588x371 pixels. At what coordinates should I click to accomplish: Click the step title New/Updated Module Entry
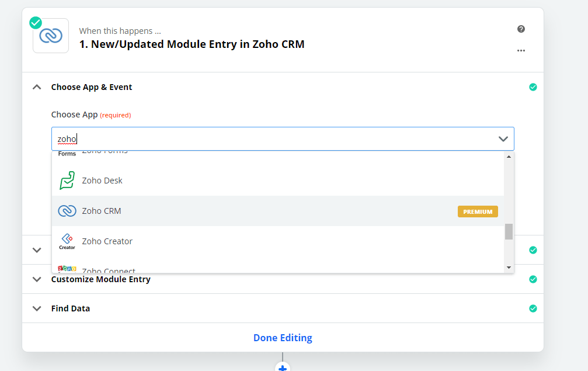[x=192, y=44]
